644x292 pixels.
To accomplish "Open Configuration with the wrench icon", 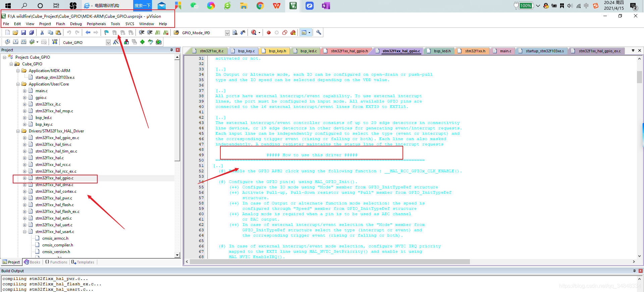I will [x=319, y=33].
